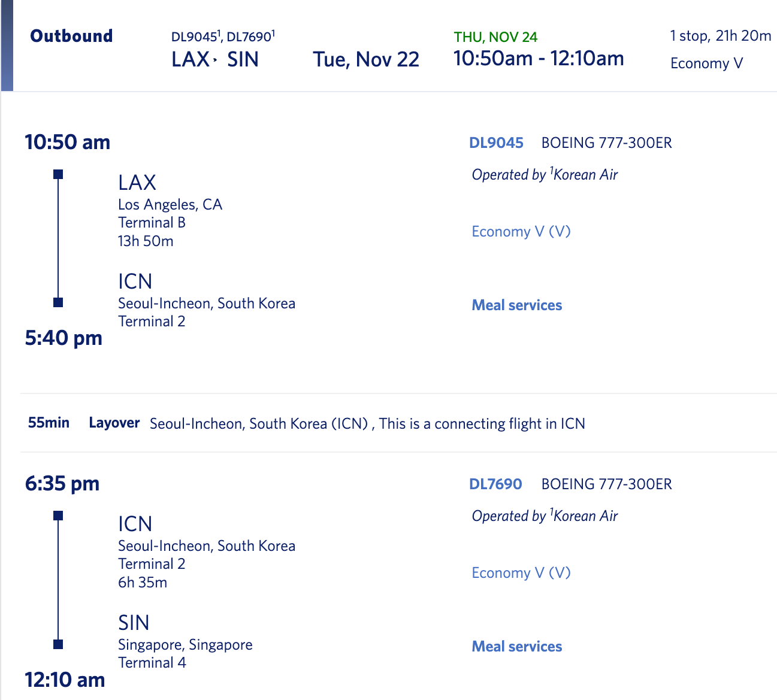Click the SIN arrival marker on the timeline

click(x=58, y=644)
